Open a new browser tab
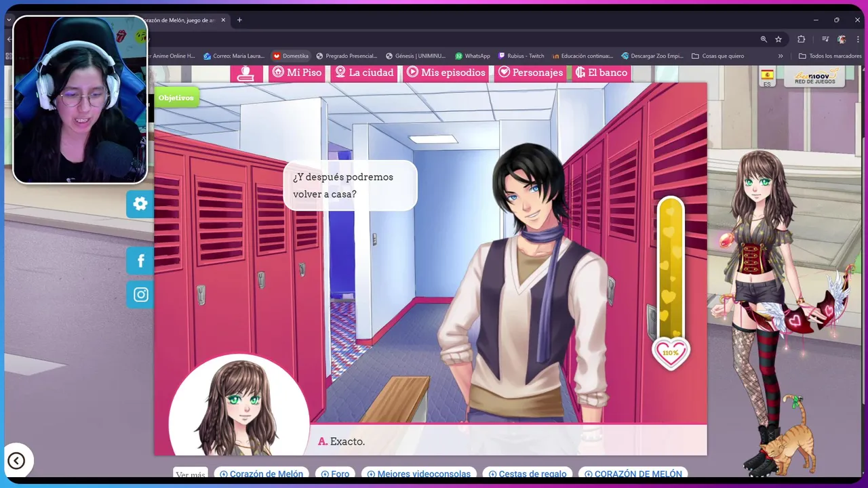This screenshot has height=488, width=868. (x=239, y=20)
